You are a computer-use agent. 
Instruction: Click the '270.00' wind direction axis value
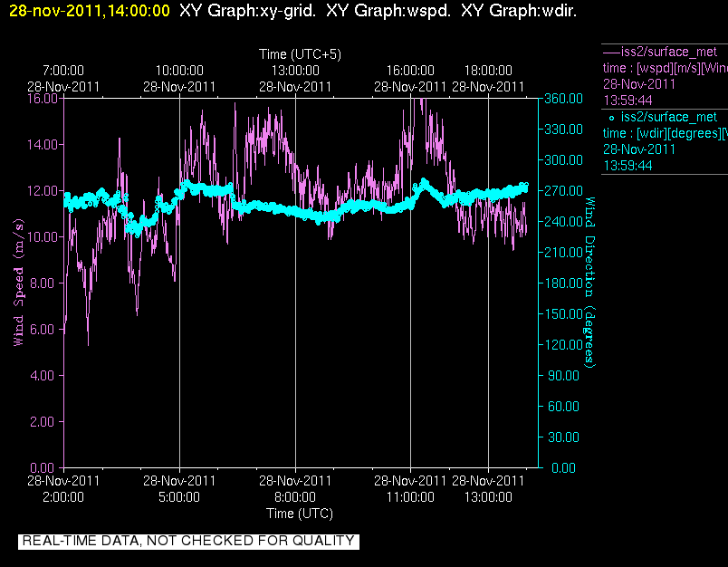(x=563, y=191)
